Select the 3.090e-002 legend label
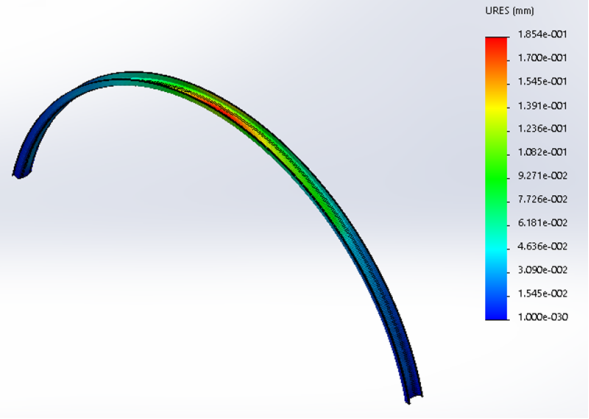This screenshot has width=589, height=419. (542, 270)
